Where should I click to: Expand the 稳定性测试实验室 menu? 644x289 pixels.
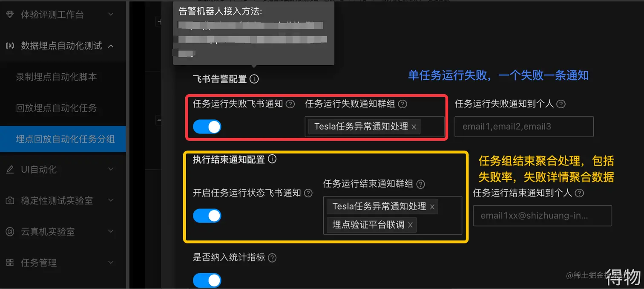tap(63, 200)
